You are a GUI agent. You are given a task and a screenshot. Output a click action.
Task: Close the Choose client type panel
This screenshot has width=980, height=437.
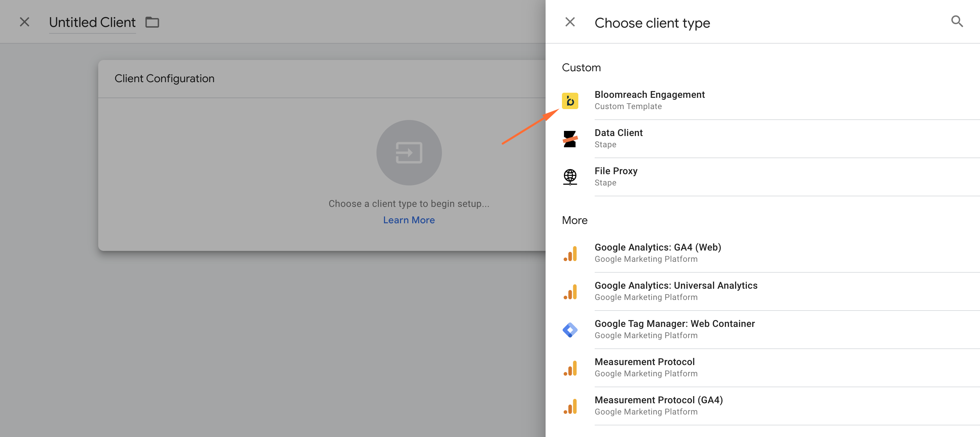[x=569, y=22]
